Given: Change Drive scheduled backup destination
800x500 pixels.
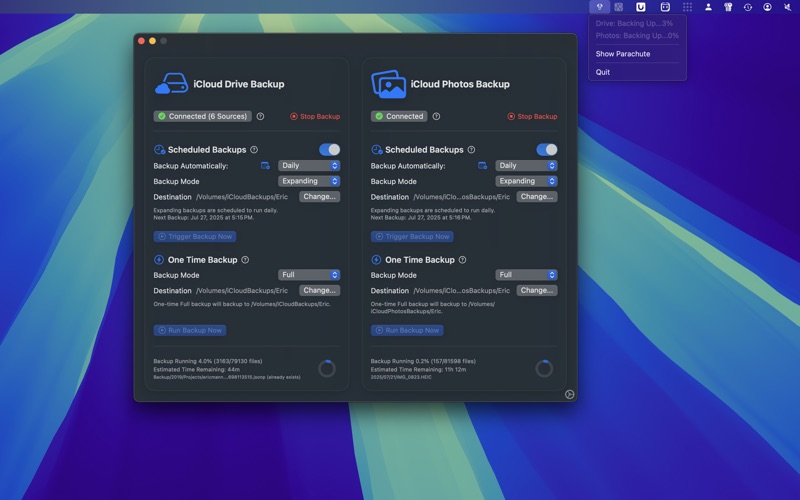Looking at the screenshot, I should click(x=319, y=196).
